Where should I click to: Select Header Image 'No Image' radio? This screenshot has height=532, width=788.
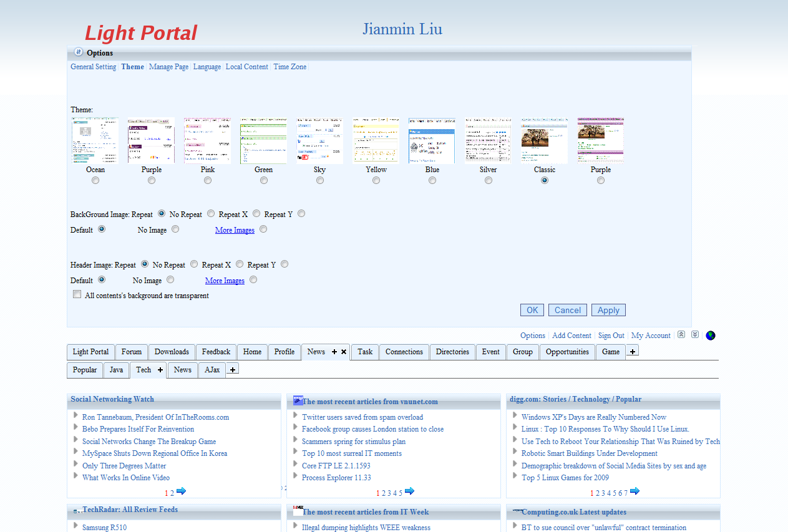coord(170,279)
